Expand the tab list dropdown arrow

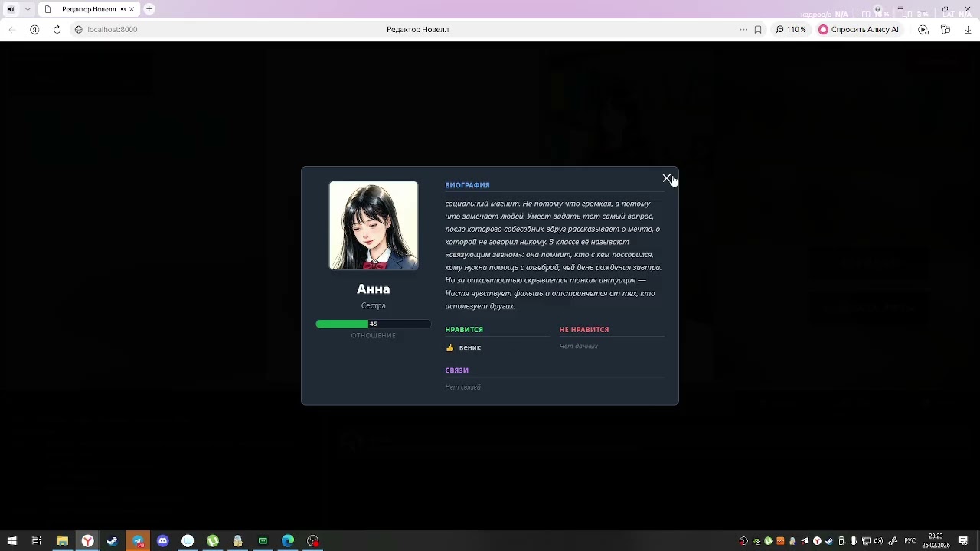tap(28, 9)
